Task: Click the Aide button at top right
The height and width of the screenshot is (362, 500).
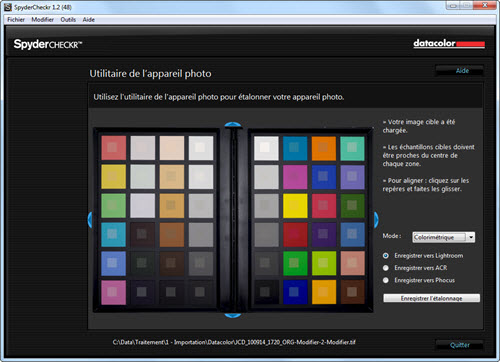Action: [460, 71]
